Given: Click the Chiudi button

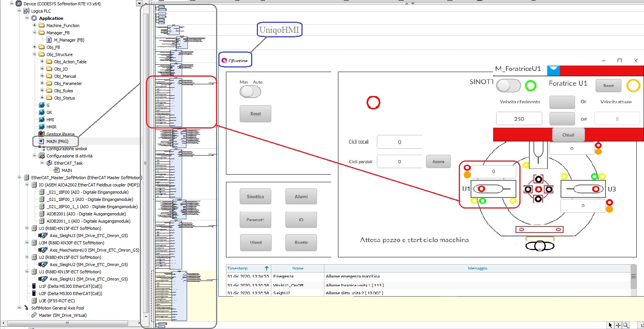Looking at the screenshot, I should tap(568, 135).
